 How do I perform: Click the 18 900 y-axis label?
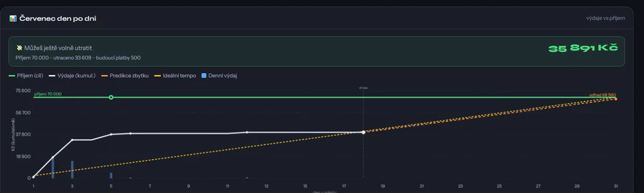pyautogui.click(x=23, y=157)
